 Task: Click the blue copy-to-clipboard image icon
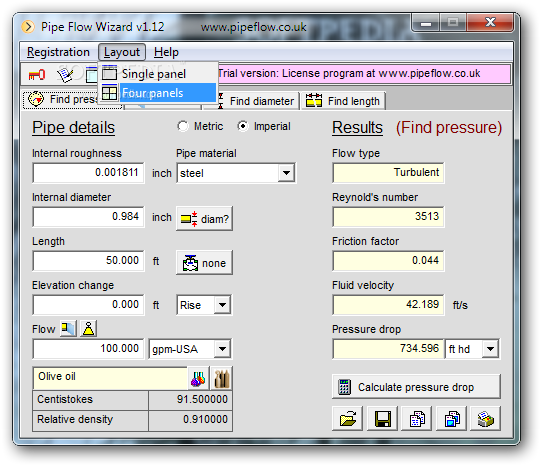coord(452,419)
